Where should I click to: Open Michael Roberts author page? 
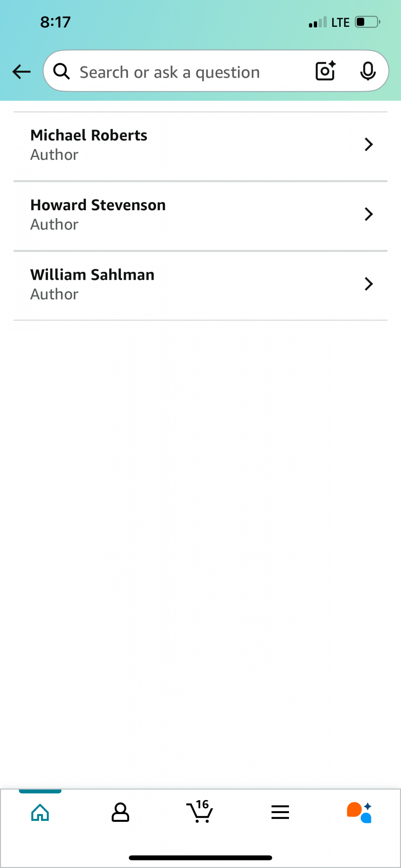coord(89,136)
